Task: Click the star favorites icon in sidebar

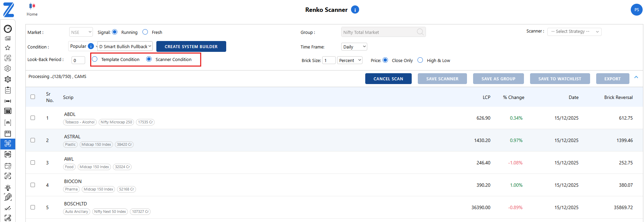Action: coord(8,48)
